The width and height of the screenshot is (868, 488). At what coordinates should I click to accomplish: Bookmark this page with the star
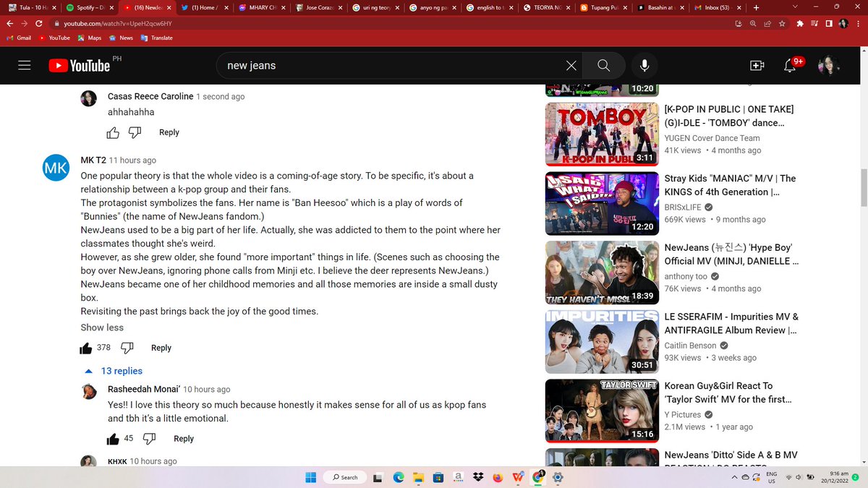[x=782, y=23]
